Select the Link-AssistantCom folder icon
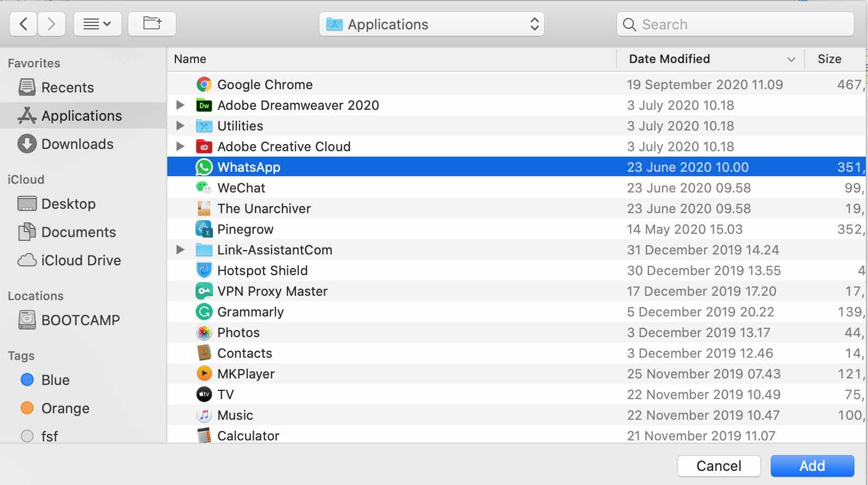 204,250
